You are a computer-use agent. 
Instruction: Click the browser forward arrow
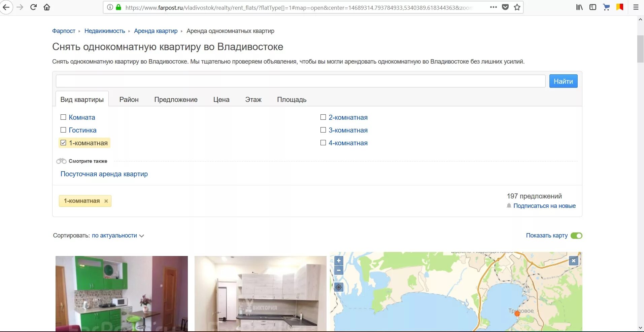pos(20,7)
